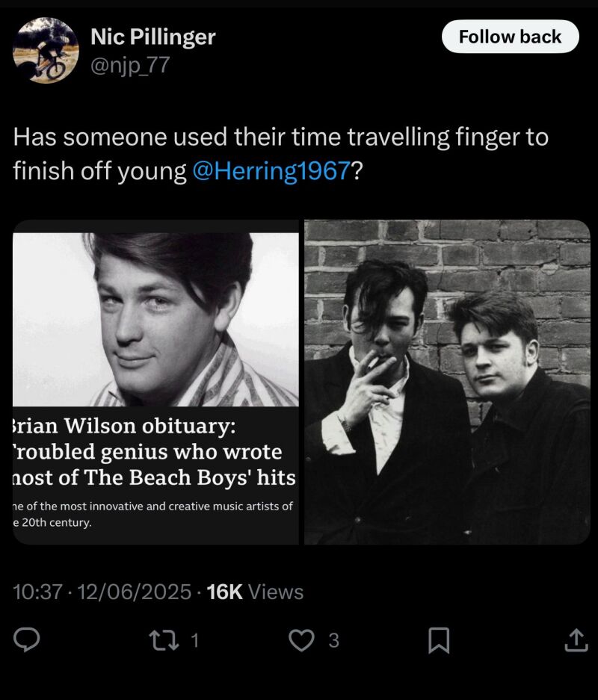The image size is (598, 700).
Task: Tap the obituary subtitle about innovative artists
Action: click(153, 514)
